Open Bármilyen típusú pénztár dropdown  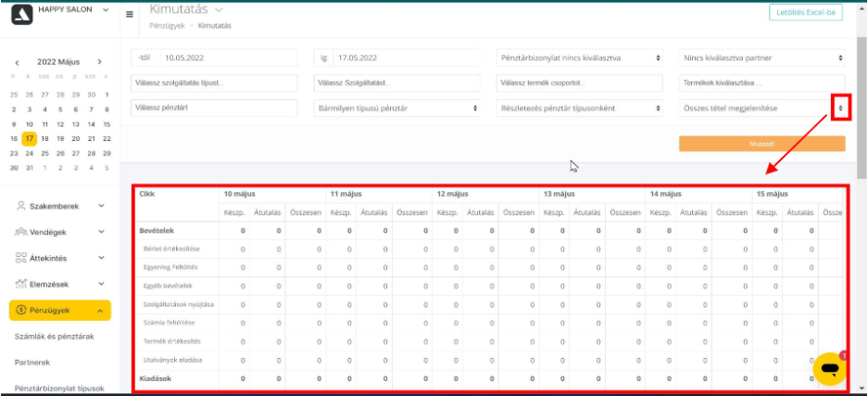coord(396,108)
